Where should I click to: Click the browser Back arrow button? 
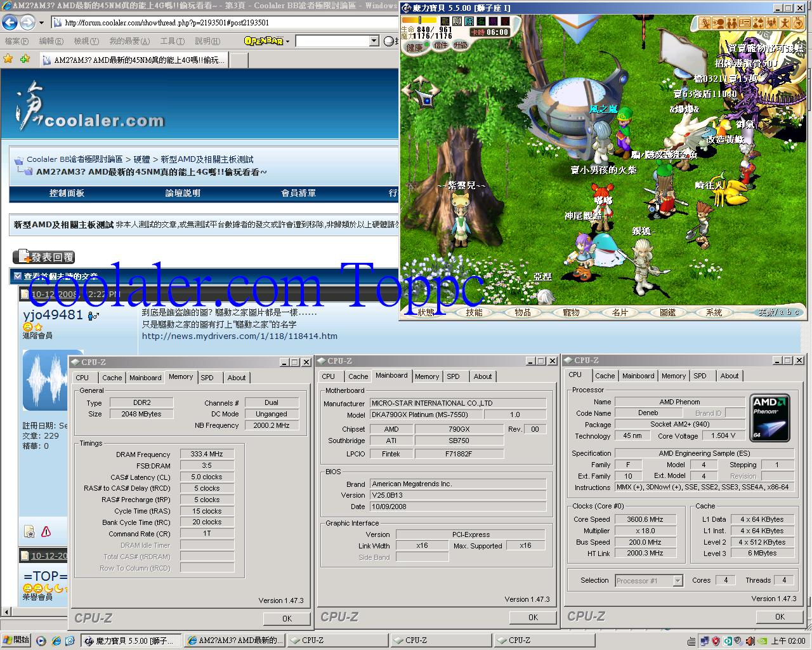pos(10,22)
